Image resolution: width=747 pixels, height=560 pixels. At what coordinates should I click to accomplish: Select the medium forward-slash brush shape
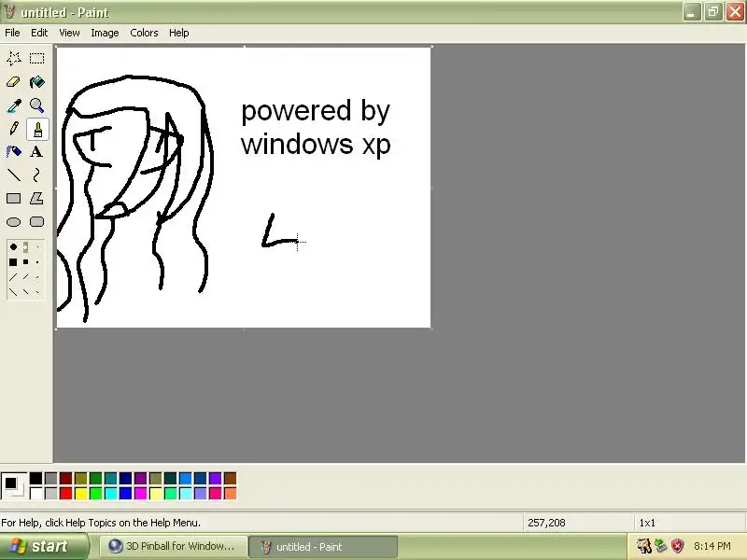click(x=26, y=276)
